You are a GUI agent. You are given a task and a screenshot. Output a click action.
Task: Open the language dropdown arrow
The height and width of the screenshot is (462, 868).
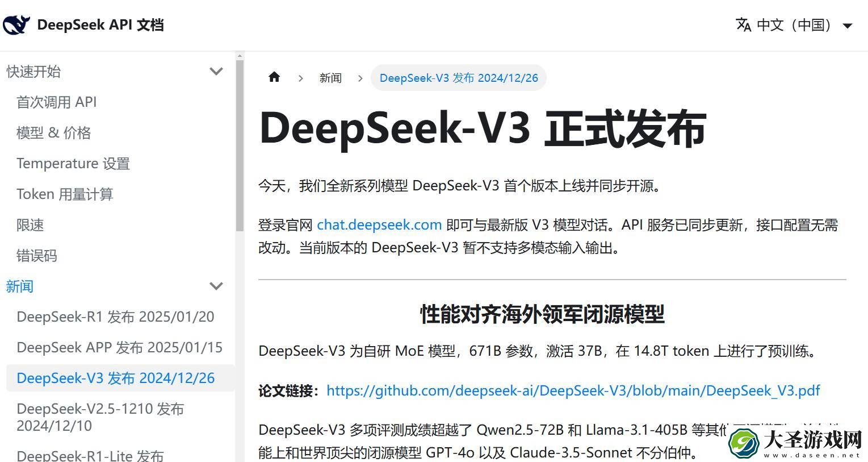coord(848,26)
